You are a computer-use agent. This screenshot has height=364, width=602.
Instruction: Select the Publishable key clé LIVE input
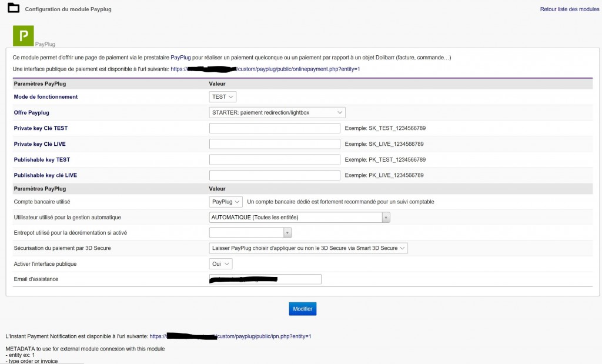[x=275, y=175]
